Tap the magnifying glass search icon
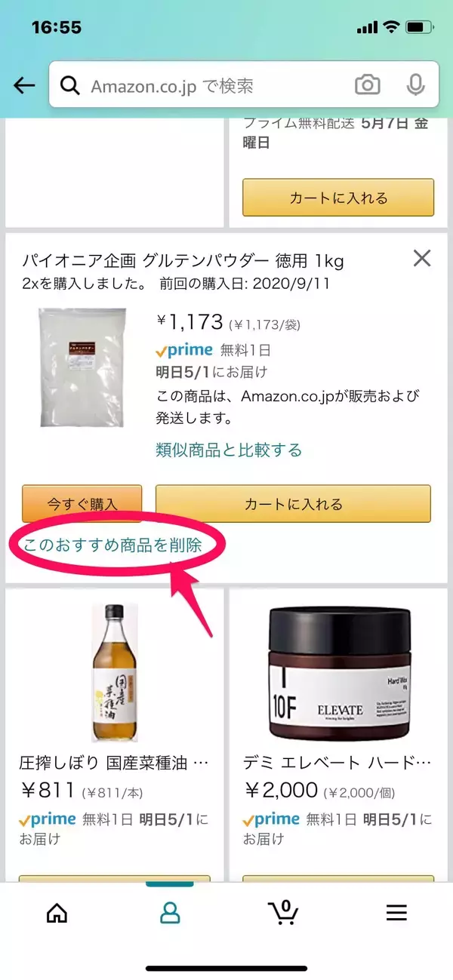This screenshot has width=453, height=980. 70,86
